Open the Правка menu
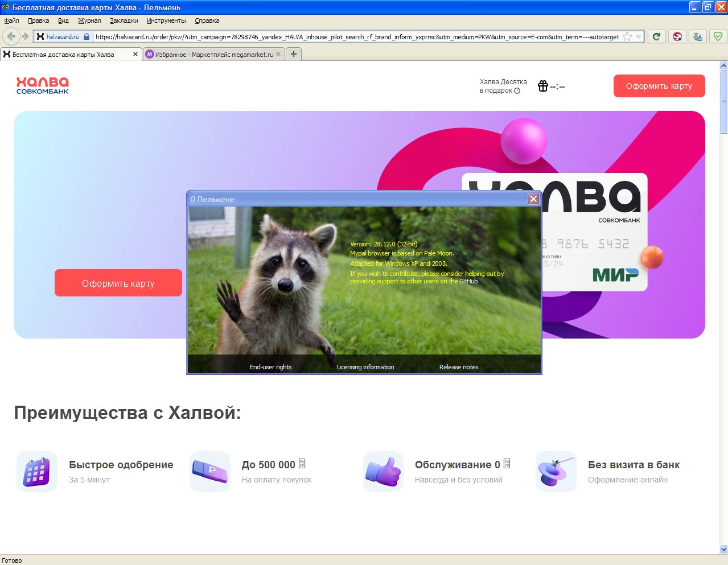The image size is (728, 565). pyautogui.click(x=38, y=20)
